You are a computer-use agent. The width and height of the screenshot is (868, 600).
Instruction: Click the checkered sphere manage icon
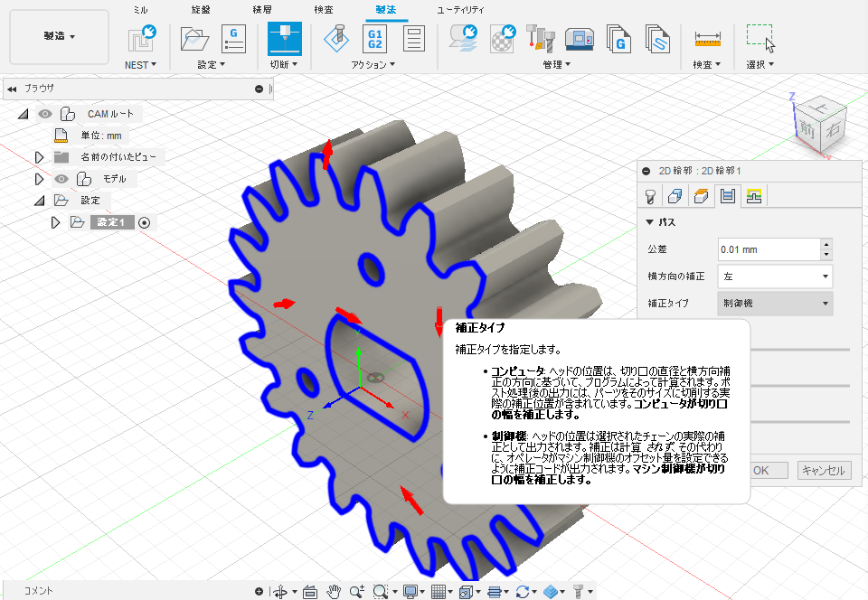[x=502, y=39]
